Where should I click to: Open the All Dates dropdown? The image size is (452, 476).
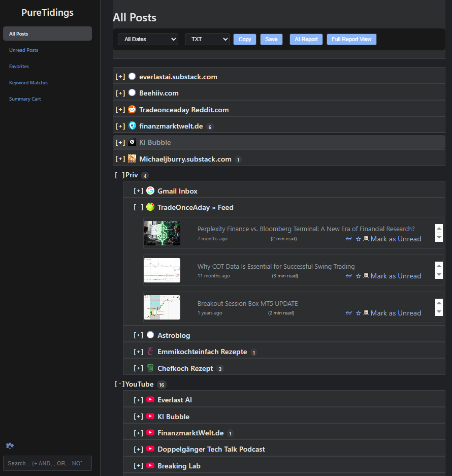click(x=148, y=39)
